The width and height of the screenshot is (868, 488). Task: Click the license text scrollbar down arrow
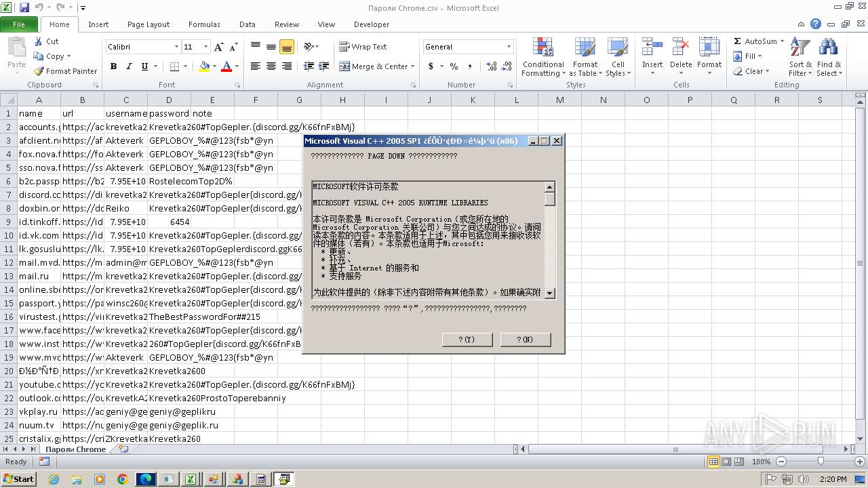(550, 293)
